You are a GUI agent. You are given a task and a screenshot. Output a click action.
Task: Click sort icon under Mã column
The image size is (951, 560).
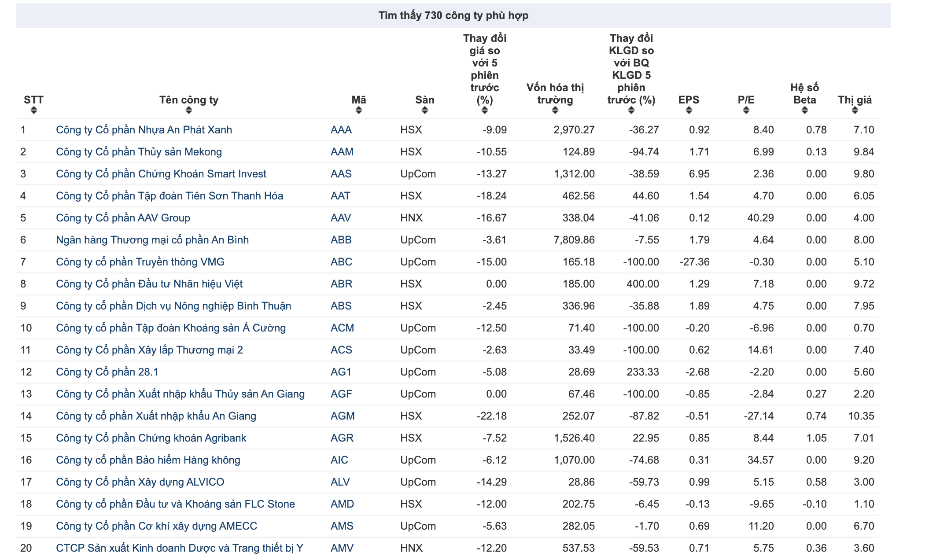(358, 111)
